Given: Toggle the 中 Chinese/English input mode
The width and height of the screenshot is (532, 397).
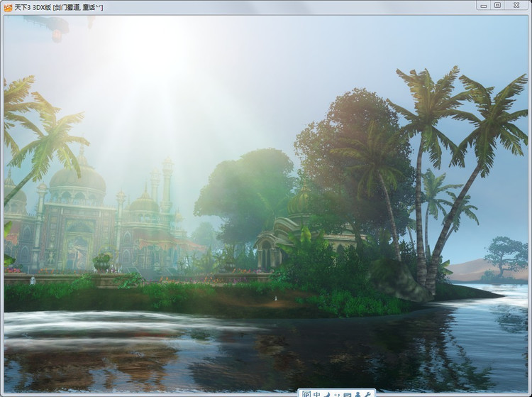Looking at the screenshot, I should click(316, 394).
